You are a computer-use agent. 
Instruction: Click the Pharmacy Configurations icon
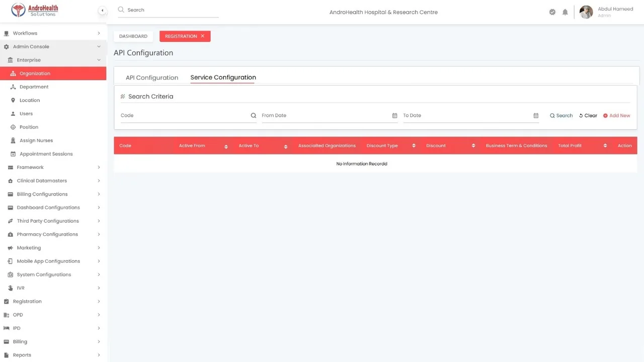click(11, 234)
